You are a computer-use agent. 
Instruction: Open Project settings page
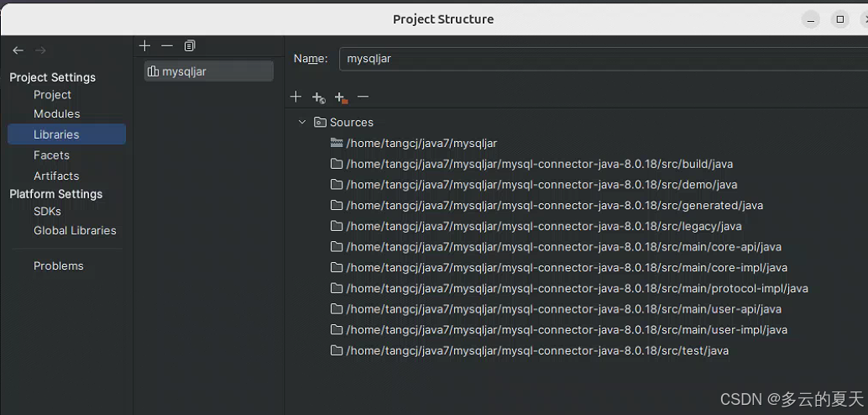52,95
